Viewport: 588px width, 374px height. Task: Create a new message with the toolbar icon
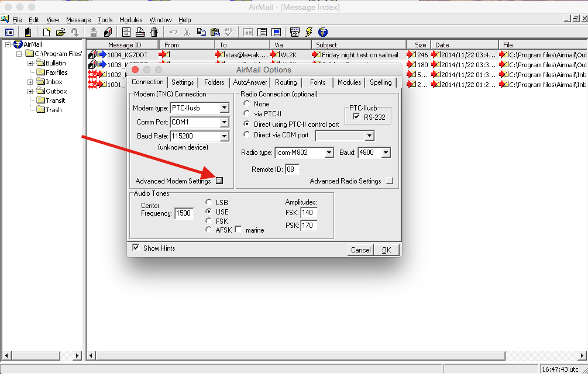(46, 32)
